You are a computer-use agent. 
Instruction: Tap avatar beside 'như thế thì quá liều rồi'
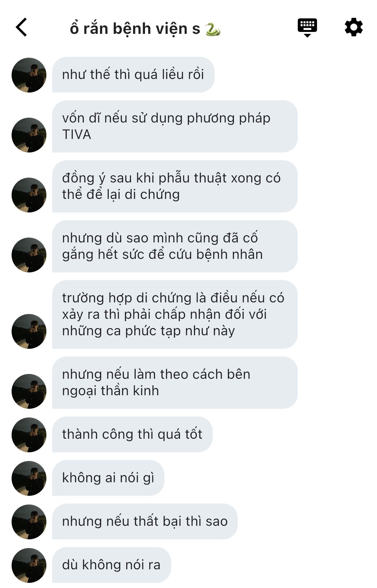click(29, 75)
